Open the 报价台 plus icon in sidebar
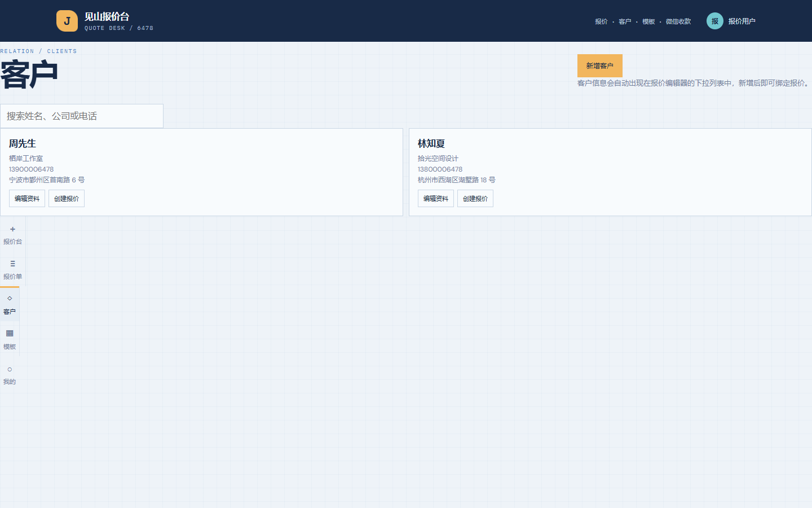Screen dimensions: 812x508 [12, 229]
